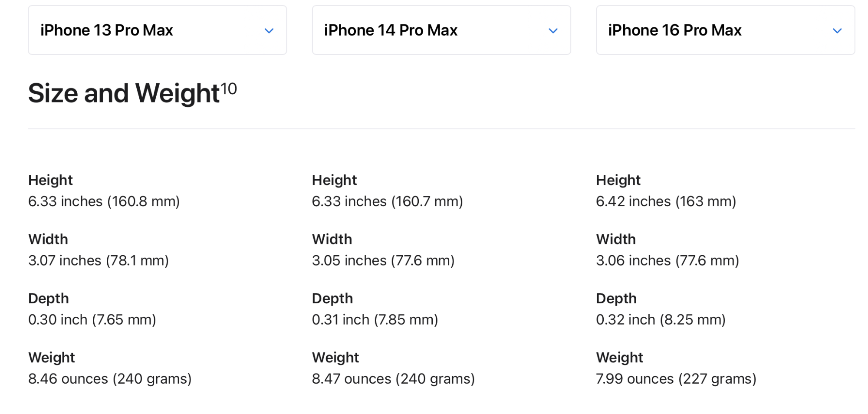Viewport: 868px width, 414px height.
Task: Click the 8.47 ounces weight value
Action: coord(352,379)
